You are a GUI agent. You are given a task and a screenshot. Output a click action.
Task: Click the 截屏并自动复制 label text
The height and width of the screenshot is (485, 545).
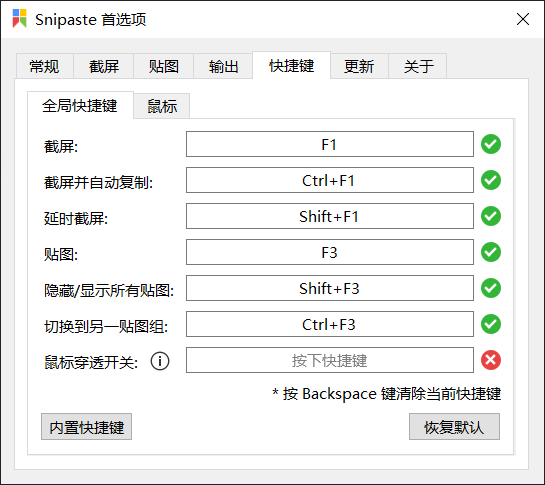(98, 183)
